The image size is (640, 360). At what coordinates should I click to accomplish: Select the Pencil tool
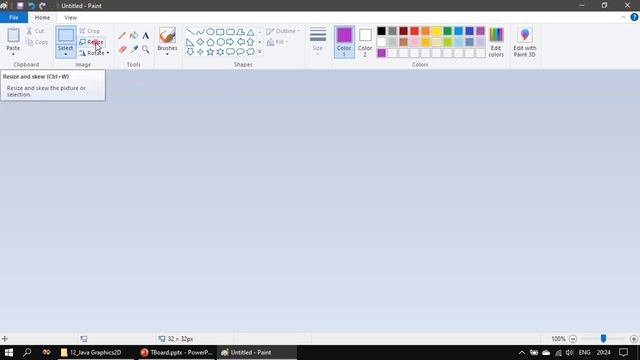(122, 36)
